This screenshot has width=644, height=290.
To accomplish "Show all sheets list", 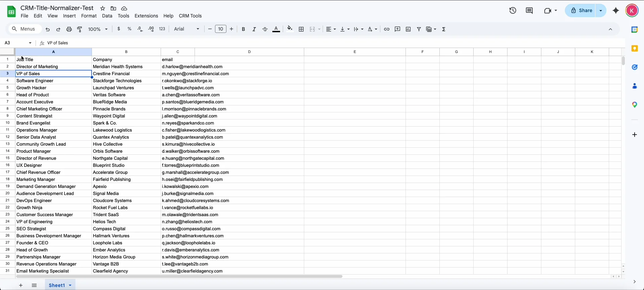I will [x=34, y=285].
